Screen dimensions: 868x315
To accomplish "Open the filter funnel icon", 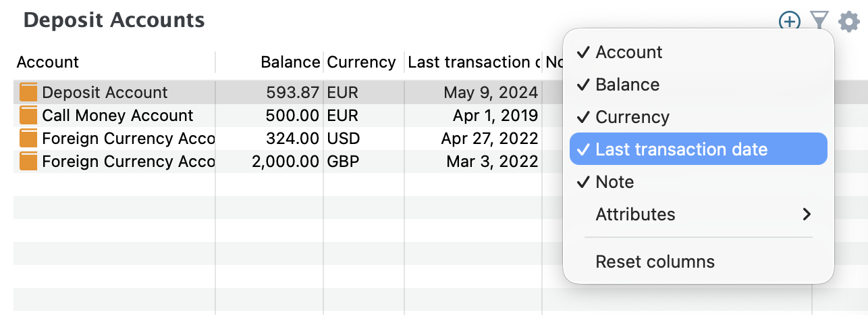I will coord(819,21).
